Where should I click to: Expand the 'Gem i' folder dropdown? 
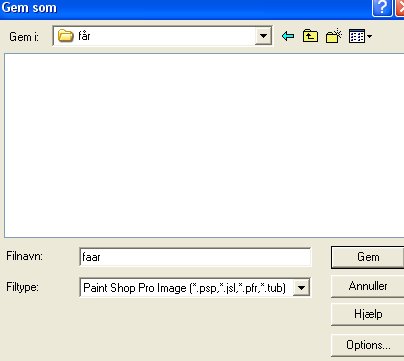point(263,36)
